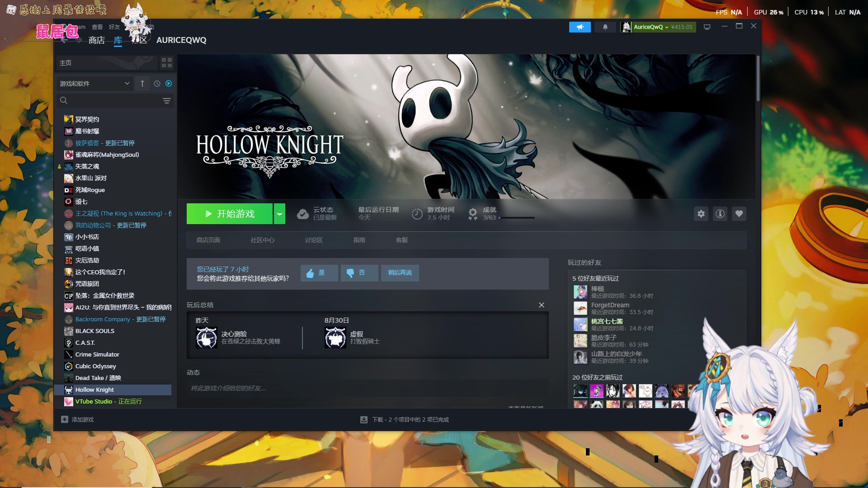The width and height of the screenshot is (868, 488).
Task: Show game info icon
Action: point(720,214)
